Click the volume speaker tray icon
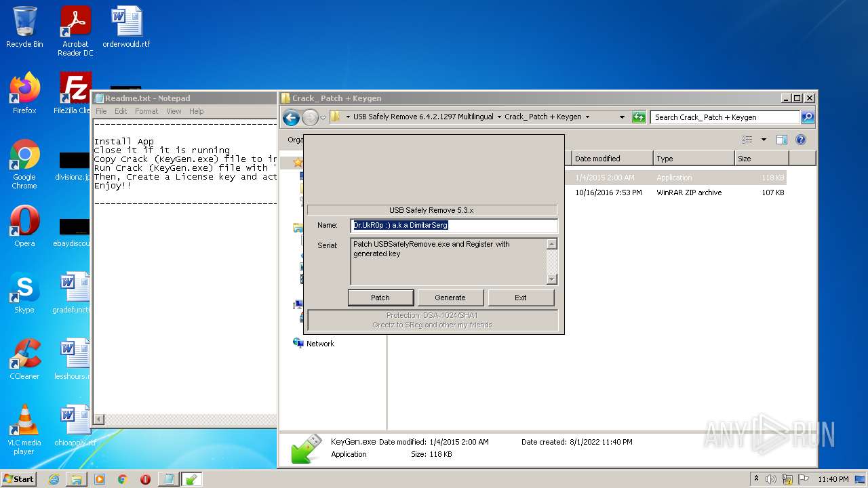Image resolution: width=868 pixels, height=488 pixels. click(x=771, y=479)
